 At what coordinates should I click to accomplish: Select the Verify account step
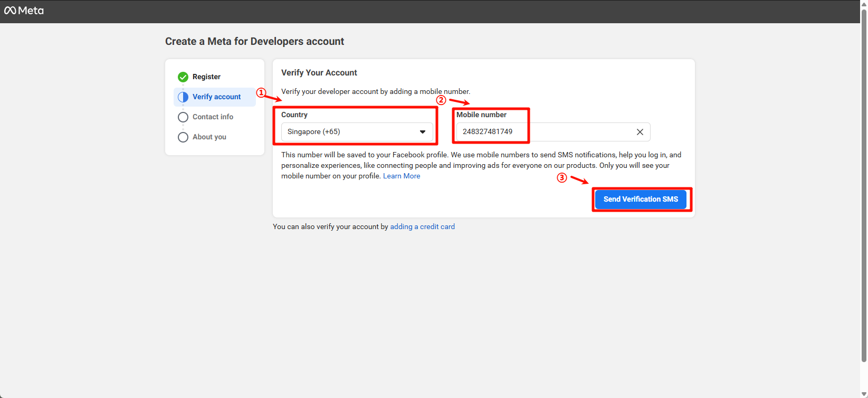point(216,97)
